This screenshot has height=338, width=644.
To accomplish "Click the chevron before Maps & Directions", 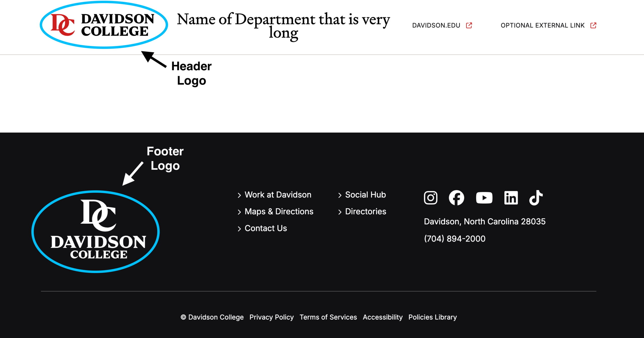I will click(239, 212).
